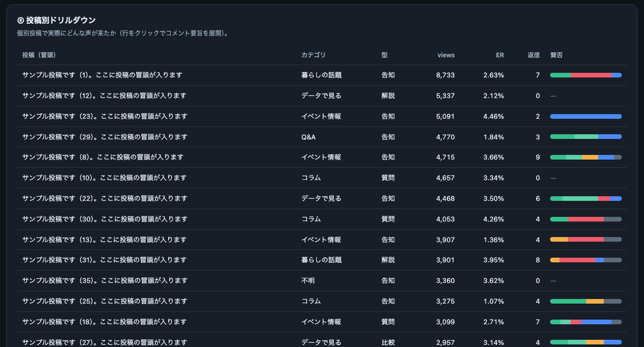Click the 投稿（冒頭） column header
Screen dimensions: 644x347
tap(39, 55)
